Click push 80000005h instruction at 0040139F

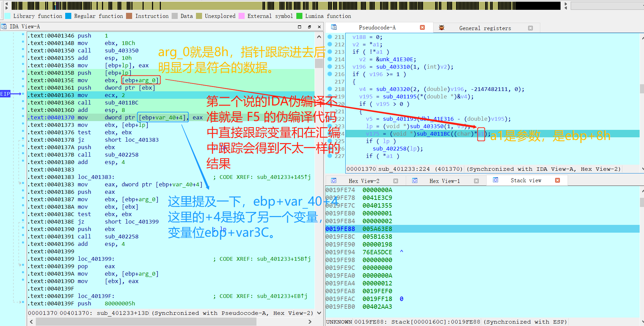click(x=106, y=303)
